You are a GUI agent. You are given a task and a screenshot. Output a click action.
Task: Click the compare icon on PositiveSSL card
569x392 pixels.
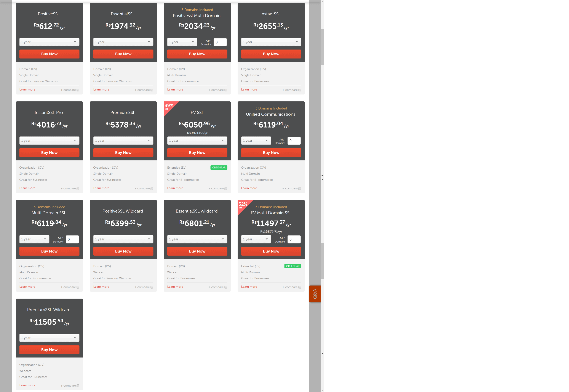tap(77, 90)
